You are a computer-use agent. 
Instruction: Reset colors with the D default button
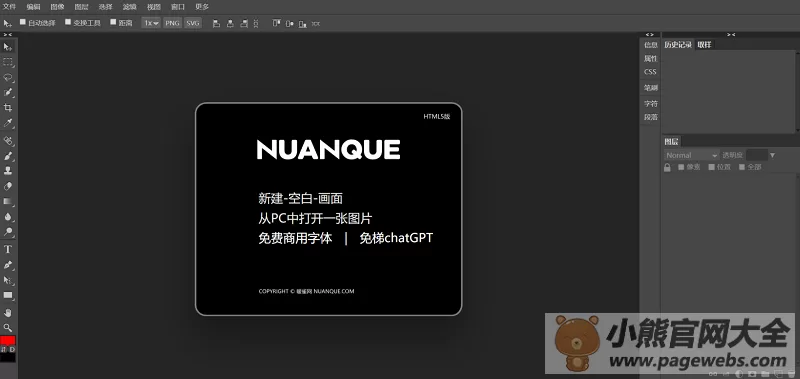pyautogui.click(x=12, y=349)
